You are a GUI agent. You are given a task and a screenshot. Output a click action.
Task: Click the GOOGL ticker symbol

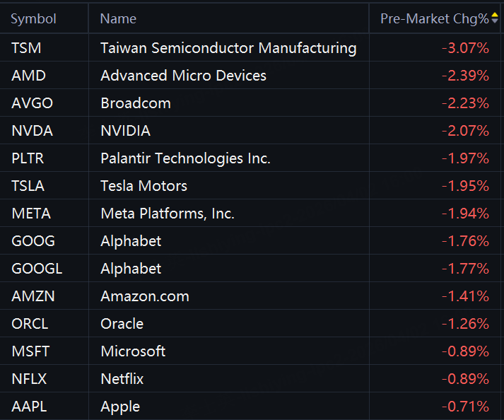pyautogui.click(x=37, y=269)
